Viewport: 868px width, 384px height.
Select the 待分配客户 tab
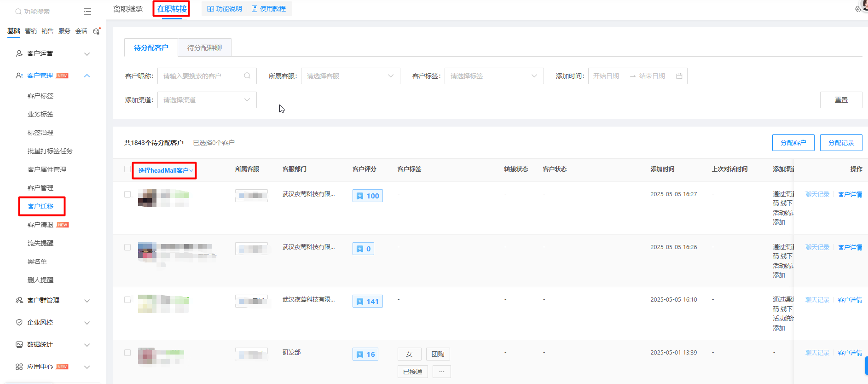point(151,47)
